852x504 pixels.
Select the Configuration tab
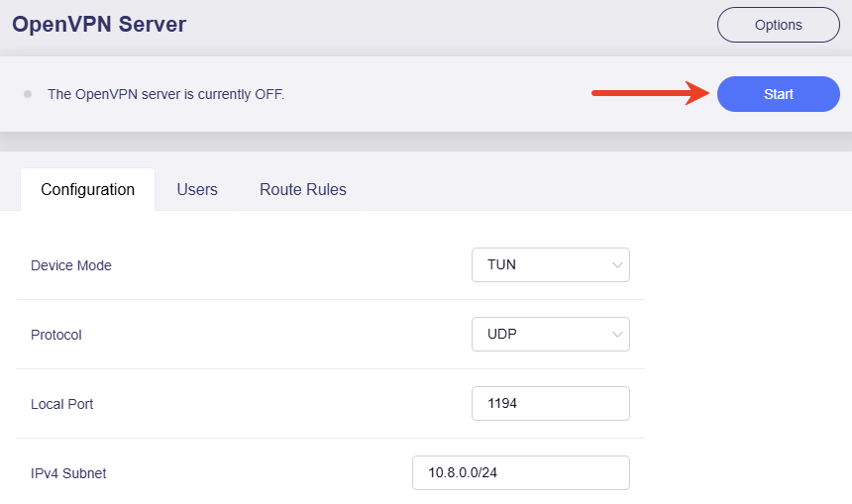pos(87,189)
